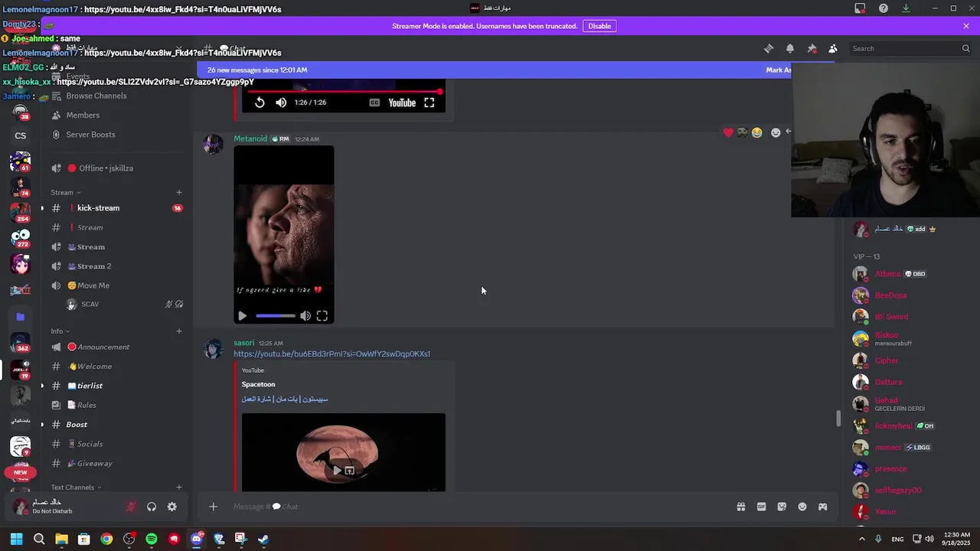Click Spacetoon author name

point(258,384)
